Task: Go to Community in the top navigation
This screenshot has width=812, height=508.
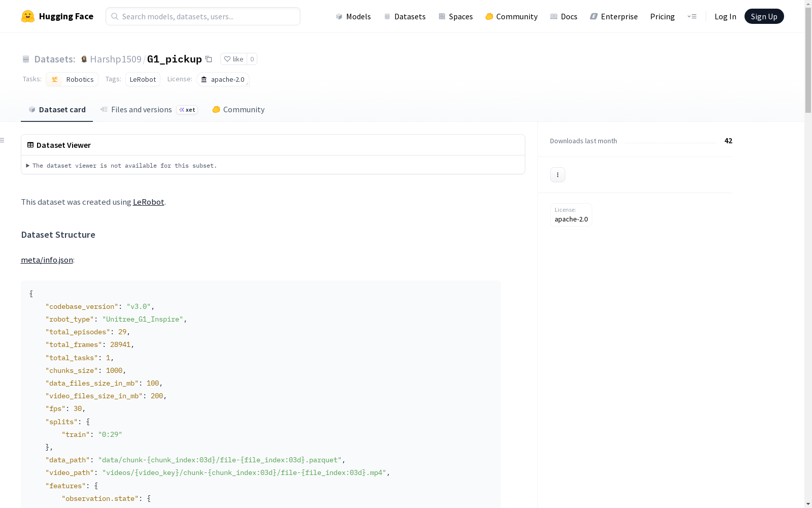Action: point(512,16)
